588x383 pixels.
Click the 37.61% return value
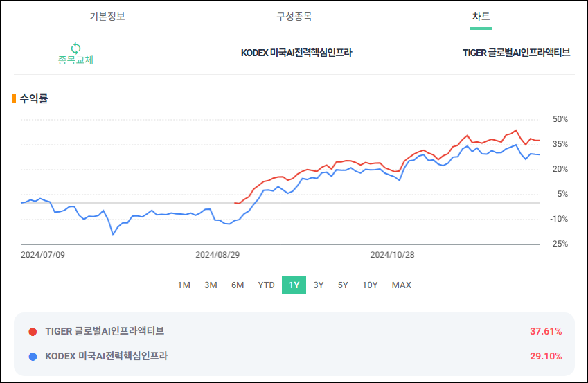tap(546, 331)
